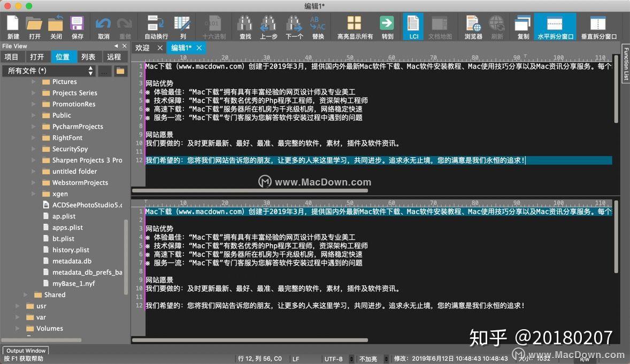Disable the 水平拆分窗口 horizontal split
630x364 pixels.
point(555,26)
